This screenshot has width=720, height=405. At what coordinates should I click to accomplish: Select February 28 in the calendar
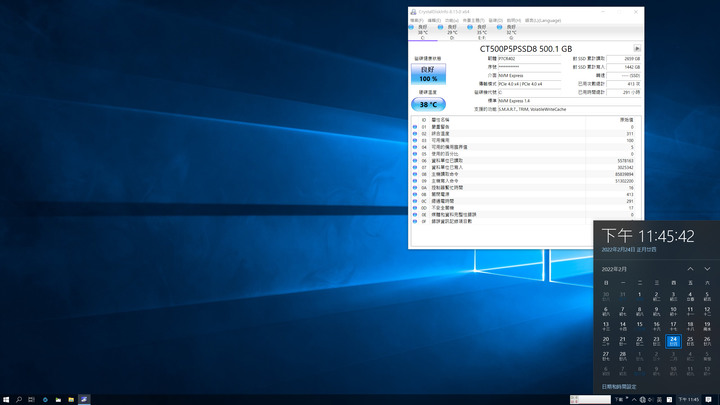[x=623, y=356]
